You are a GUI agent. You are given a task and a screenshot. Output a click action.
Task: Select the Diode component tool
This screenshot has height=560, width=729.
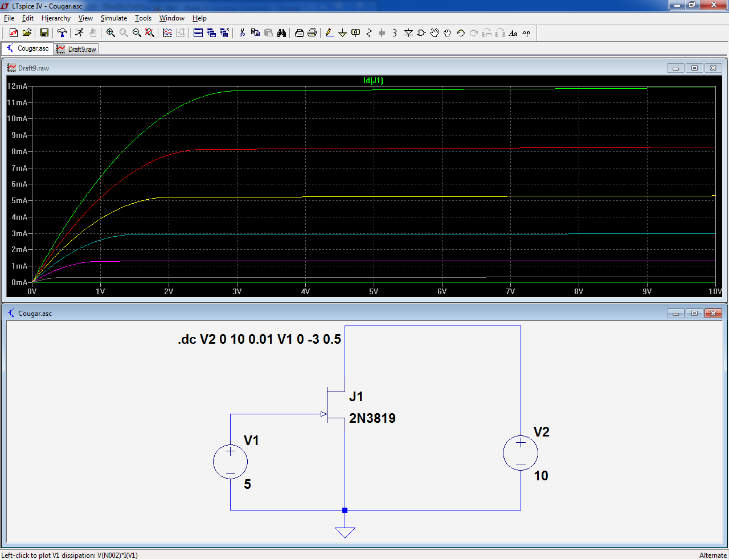click(x=408, y=33)
